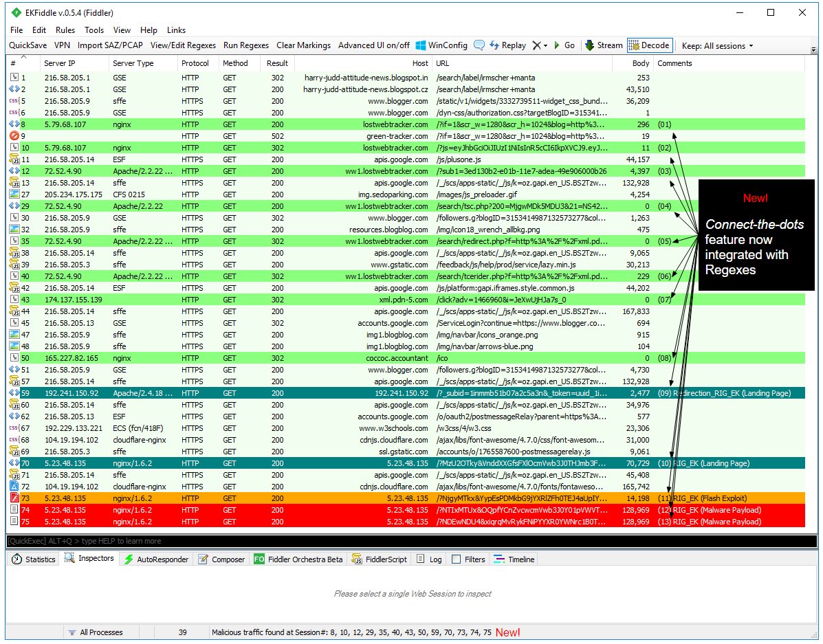Toggle Advanced UI on/off
This screenshot has height=644, width=823.
coord(374,45)
